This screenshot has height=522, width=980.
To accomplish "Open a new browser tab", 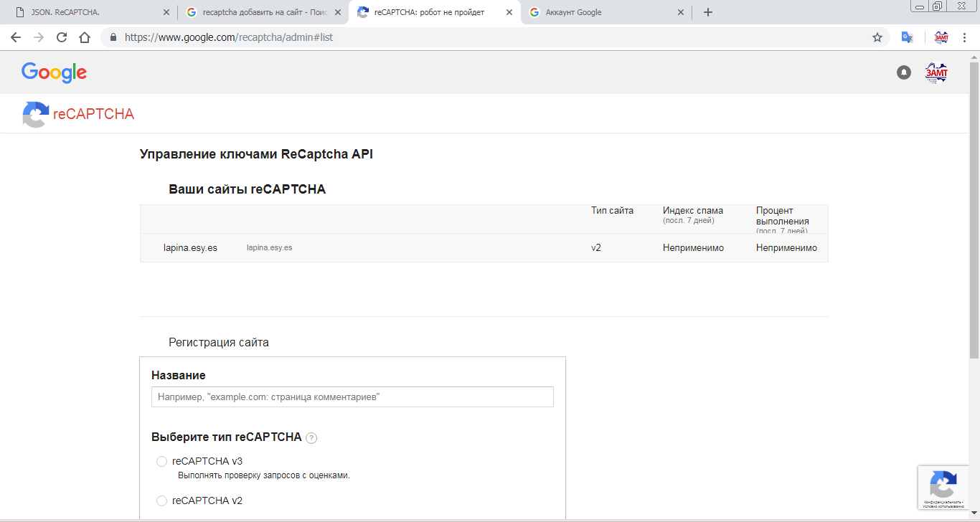I will tap(708, 12).
